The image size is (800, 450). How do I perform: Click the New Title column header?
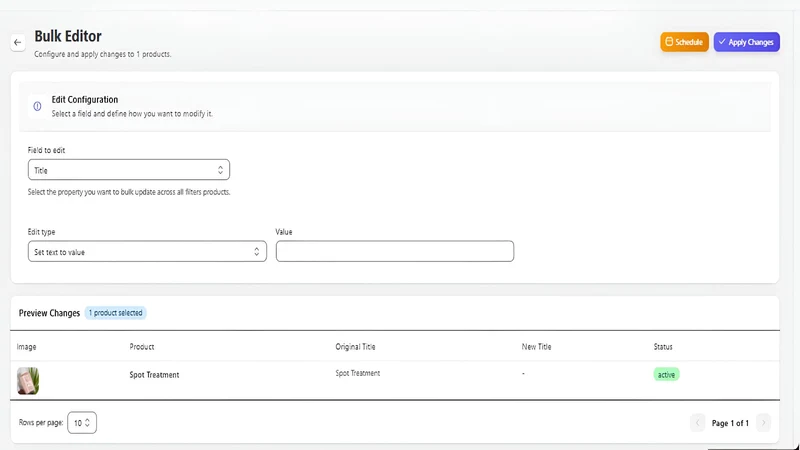tap(536, 346)
